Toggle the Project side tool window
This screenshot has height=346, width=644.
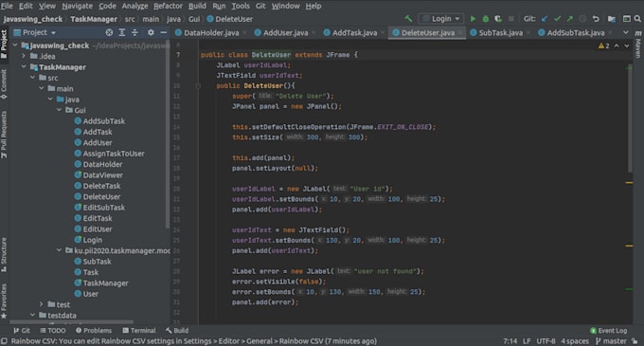pos(4,44)
